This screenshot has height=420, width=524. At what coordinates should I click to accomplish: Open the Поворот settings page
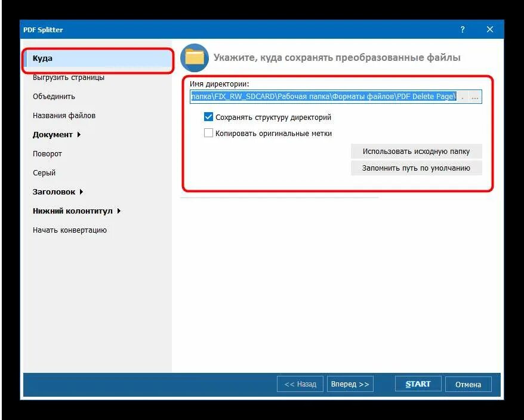pos(47,154)
